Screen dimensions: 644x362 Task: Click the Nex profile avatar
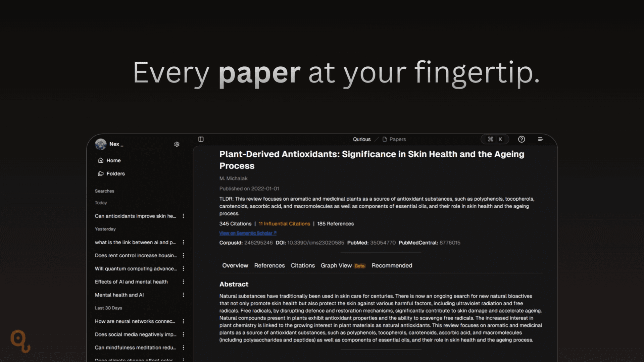101,144
